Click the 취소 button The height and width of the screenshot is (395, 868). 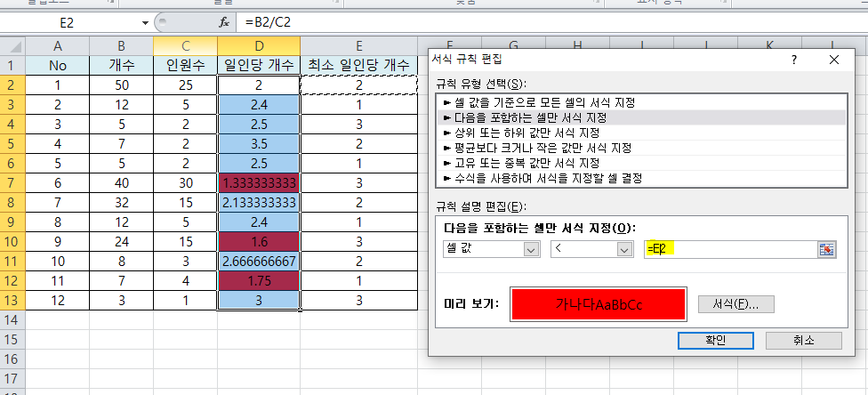point(804,340)
